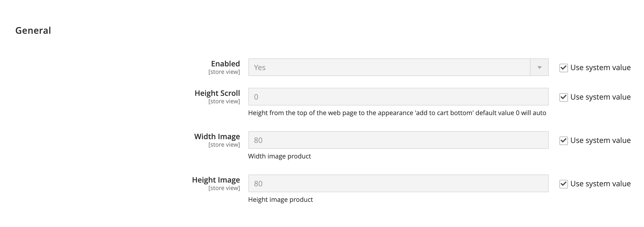644x227 pixels.
Task: Click the Width Image field label
Action: (x=217, y=137)
